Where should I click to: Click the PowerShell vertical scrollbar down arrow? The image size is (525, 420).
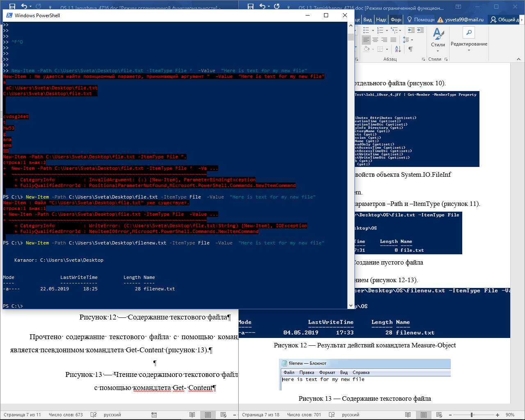click(351, 306)
